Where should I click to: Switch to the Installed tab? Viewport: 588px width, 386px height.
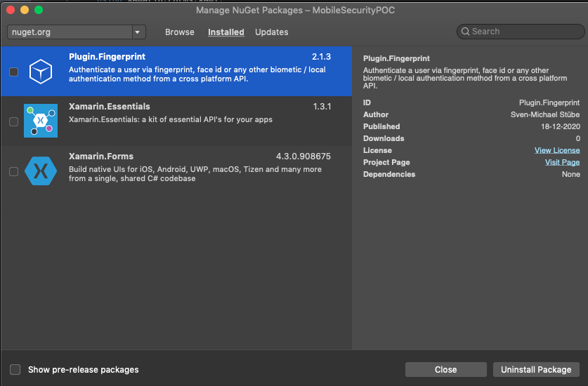point(226,32)
